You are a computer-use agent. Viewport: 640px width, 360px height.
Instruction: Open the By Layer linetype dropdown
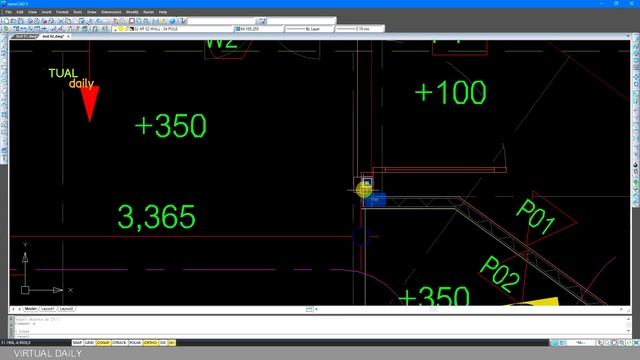point(309,29)
